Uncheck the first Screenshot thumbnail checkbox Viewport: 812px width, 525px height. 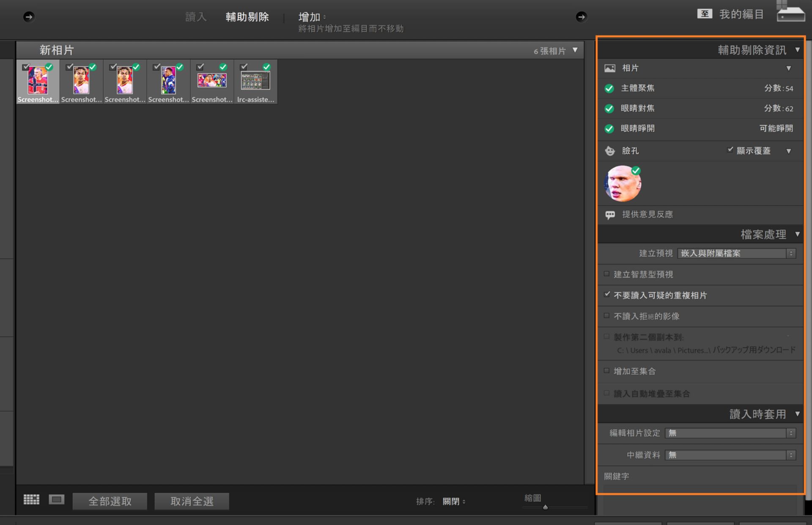point(26,67)
